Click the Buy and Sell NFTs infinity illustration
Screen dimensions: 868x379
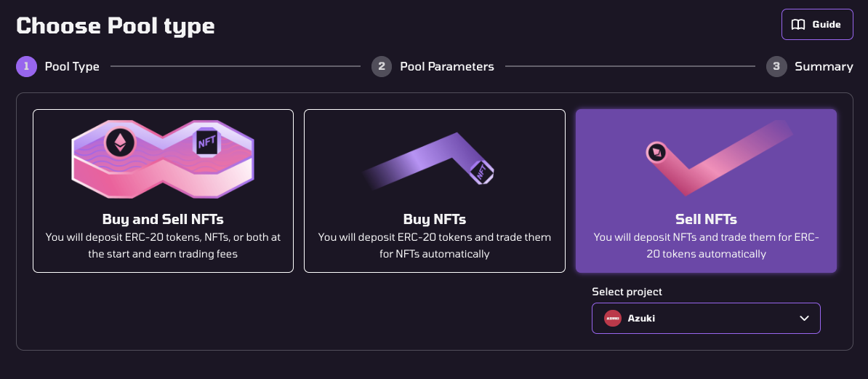point(163,157)
